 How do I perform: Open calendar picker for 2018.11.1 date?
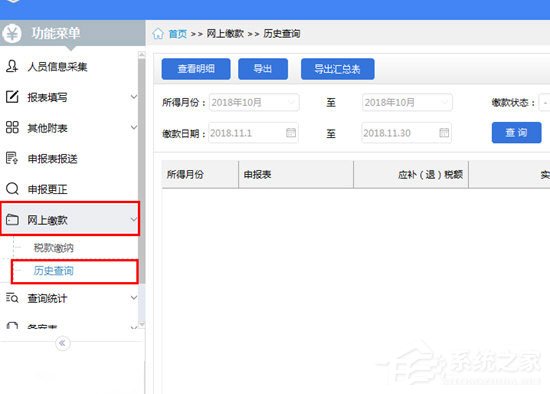[x=291, y=133]
